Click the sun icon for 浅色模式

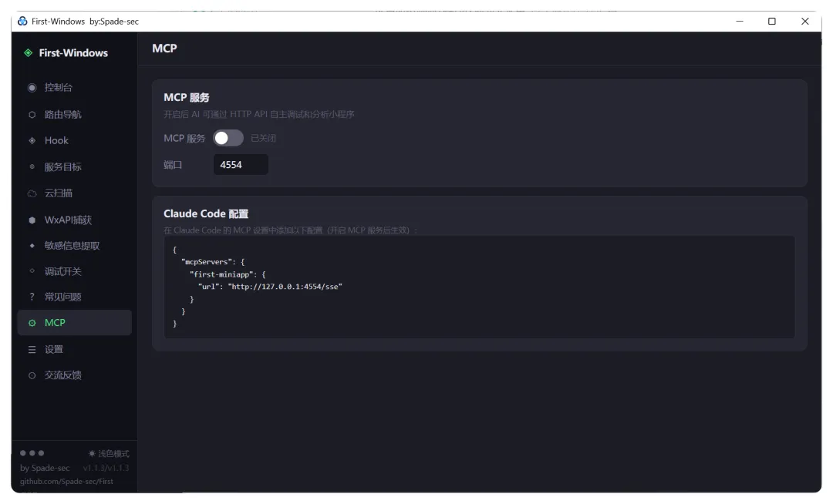[x=92, y=454]
